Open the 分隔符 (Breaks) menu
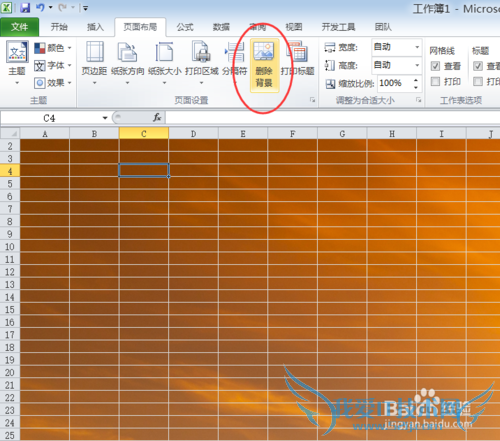The height and width of the screenshot is (441, 500). (x=235, y=62)
